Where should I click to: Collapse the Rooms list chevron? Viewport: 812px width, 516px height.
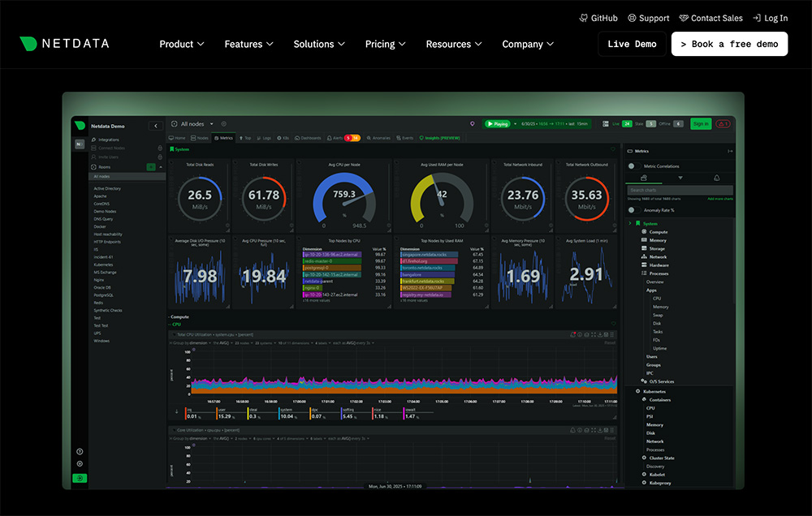(x=161, y=167)
